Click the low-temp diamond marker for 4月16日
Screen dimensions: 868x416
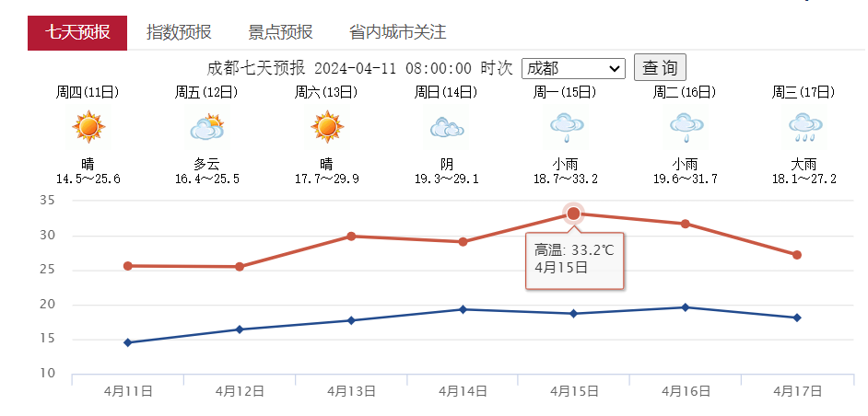(686, 307)
